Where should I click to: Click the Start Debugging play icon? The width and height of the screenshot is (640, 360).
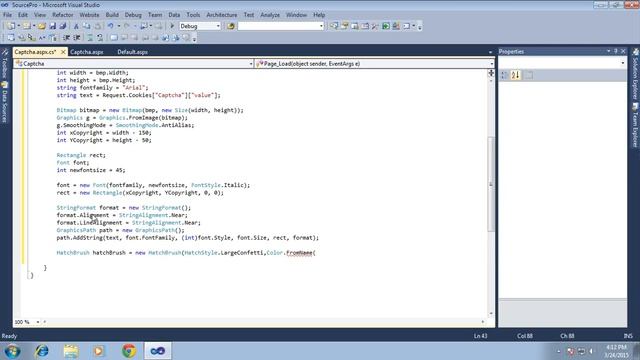coord(172,26)
